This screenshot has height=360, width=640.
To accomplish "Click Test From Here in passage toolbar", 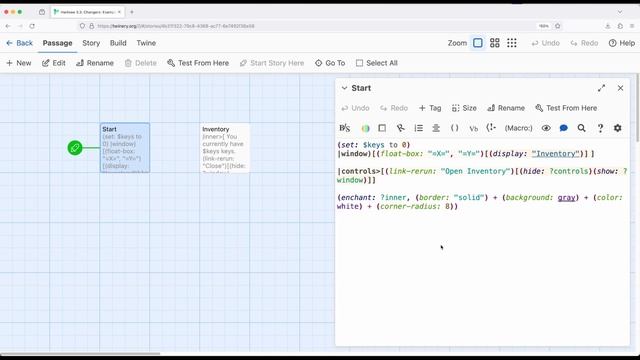I will (x=198, y=63).
